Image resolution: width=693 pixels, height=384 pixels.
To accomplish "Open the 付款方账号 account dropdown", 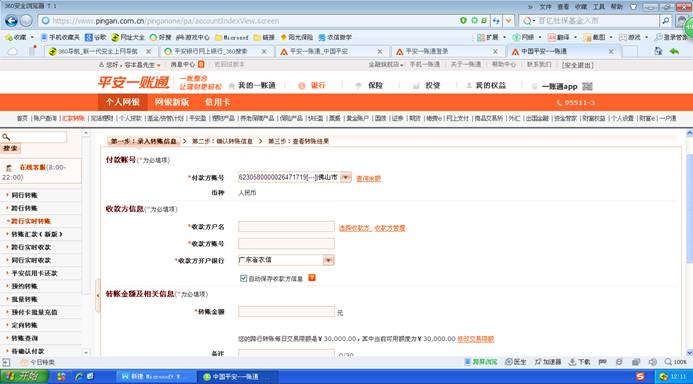I will [x=346, y=177].
